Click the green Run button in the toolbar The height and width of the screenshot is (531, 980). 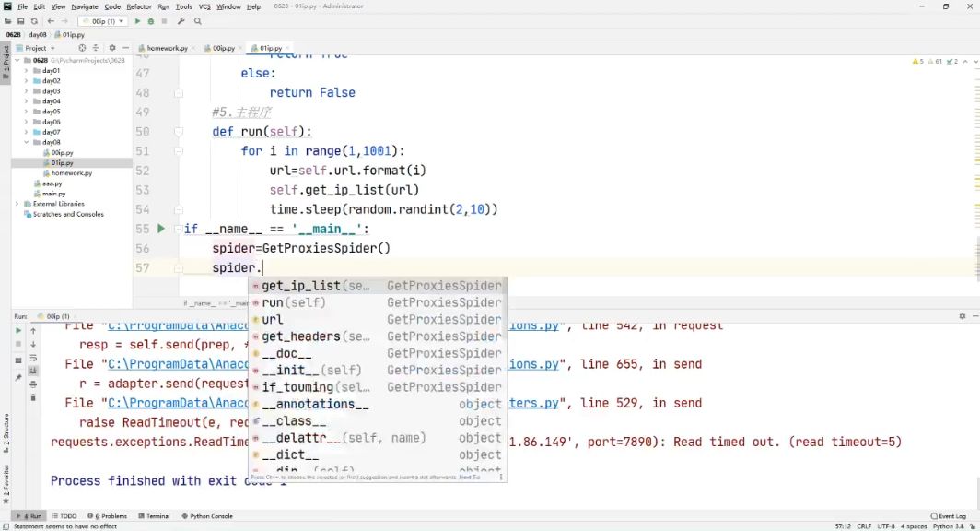click(x=138, y=21)
